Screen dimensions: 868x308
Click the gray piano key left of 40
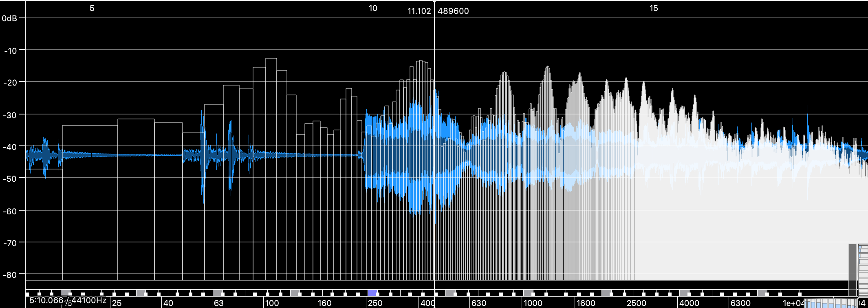[x=141, y=293]
